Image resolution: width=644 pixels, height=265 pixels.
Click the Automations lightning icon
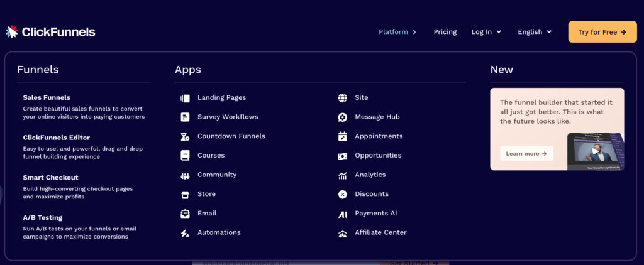coord(186,234)
